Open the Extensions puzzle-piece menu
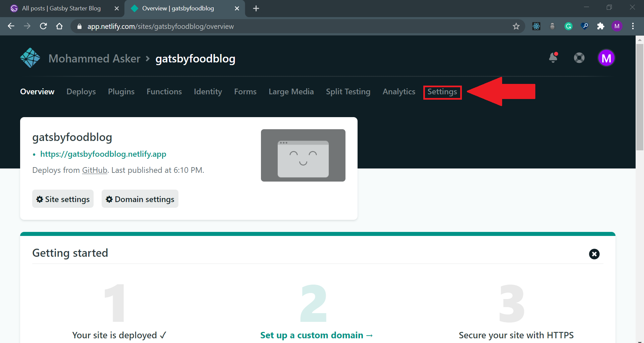This screenshot has width=644, height=343. 601,26
